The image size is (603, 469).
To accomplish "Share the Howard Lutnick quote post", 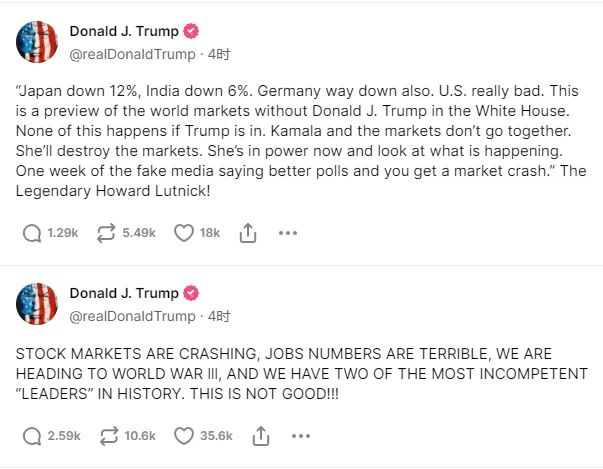I will tap(248, 234).
